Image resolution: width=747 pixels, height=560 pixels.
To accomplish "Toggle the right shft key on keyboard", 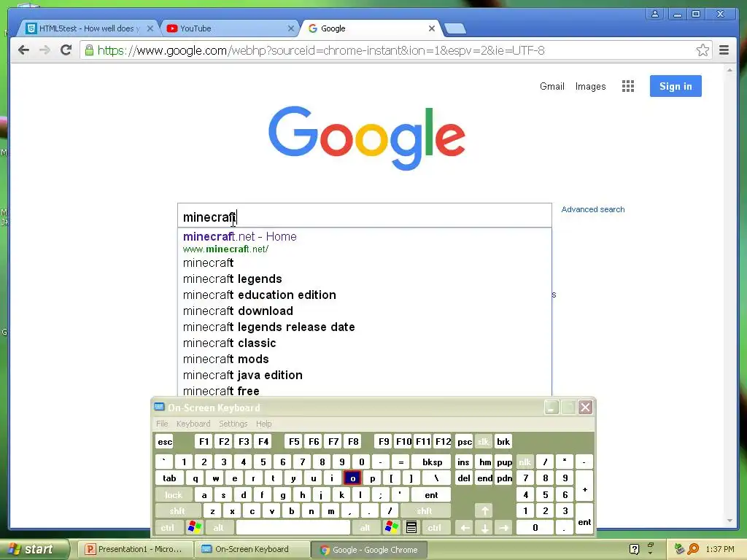I will [425, 511].
